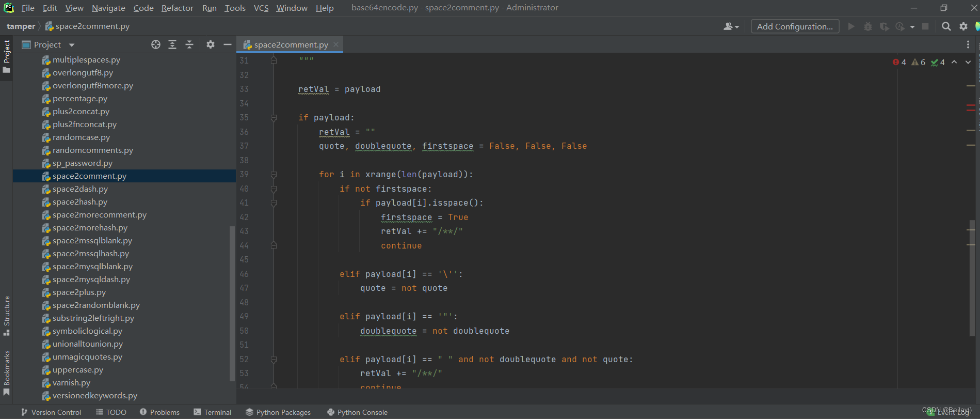This screenshot has height=419, width=980.
Task: Click the Run play button
Action: point(851,26)
